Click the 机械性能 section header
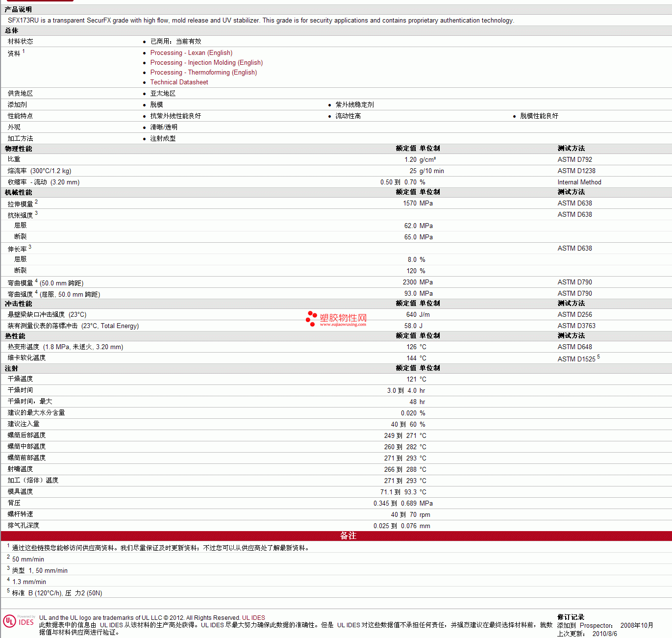 18,193
